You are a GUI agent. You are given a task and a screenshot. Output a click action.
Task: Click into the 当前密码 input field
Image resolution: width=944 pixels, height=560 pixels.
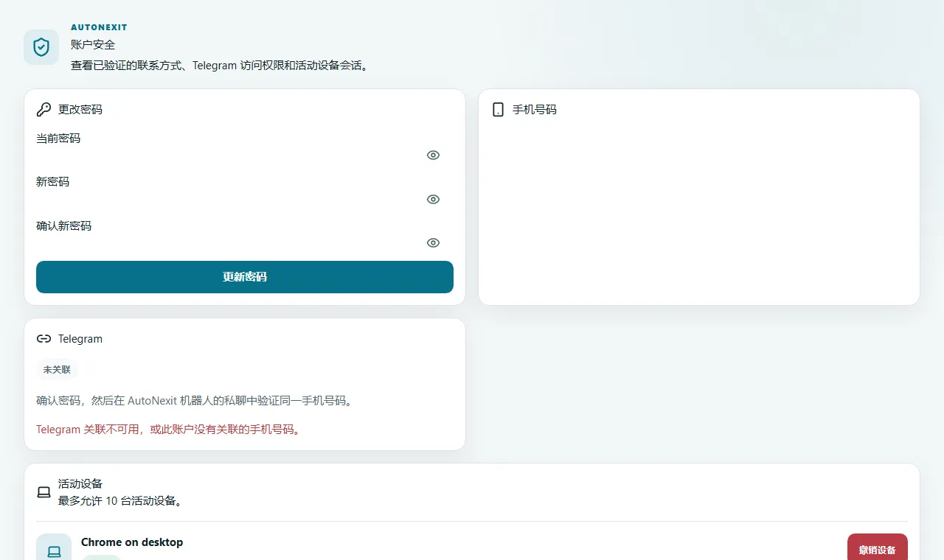click(x=245, y=155)
